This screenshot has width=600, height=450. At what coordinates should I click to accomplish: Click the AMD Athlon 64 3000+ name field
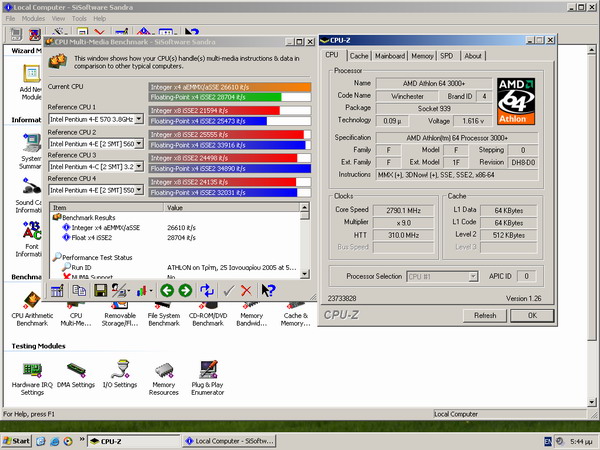click(434, 83)
